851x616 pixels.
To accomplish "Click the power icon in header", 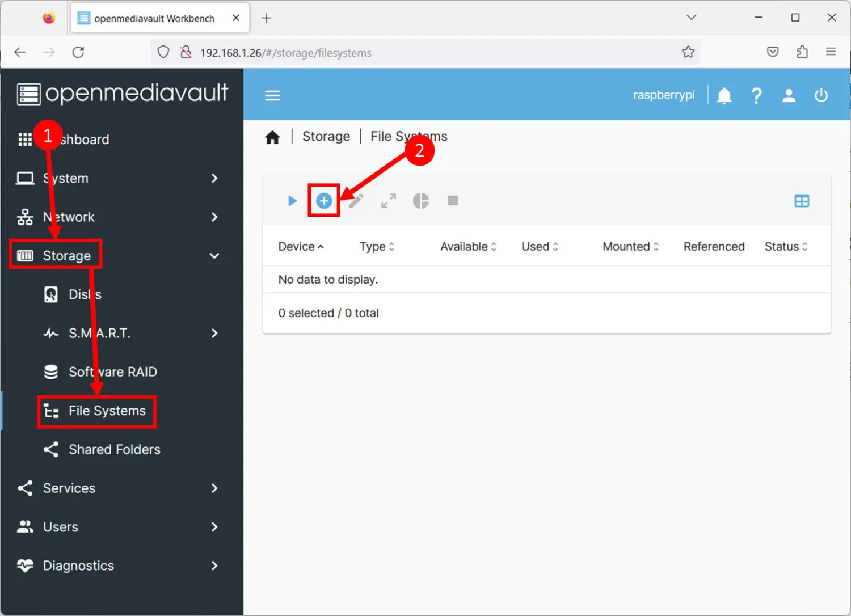I will tap(821, 95).
